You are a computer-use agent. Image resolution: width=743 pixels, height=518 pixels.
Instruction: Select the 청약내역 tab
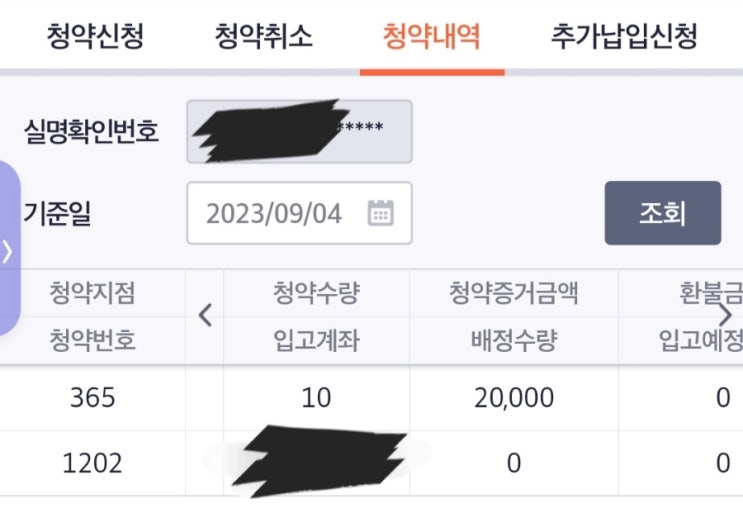(x=432, y=38)
